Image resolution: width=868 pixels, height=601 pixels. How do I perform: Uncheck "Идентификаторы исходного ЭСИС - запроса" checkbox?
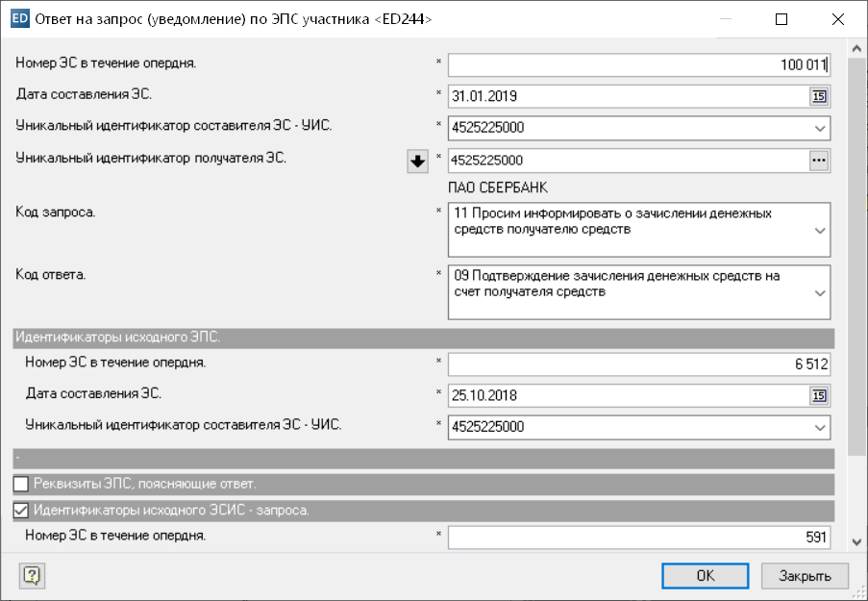click(x=22, y=511)
